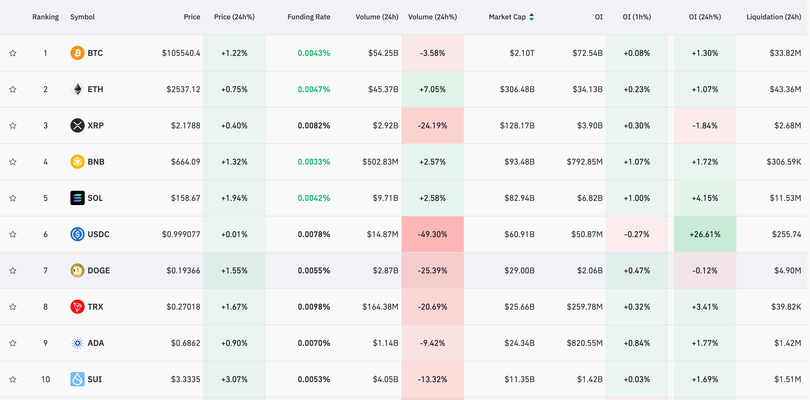
Task: Add SUI to favorites with star
Action: point(13,380)
